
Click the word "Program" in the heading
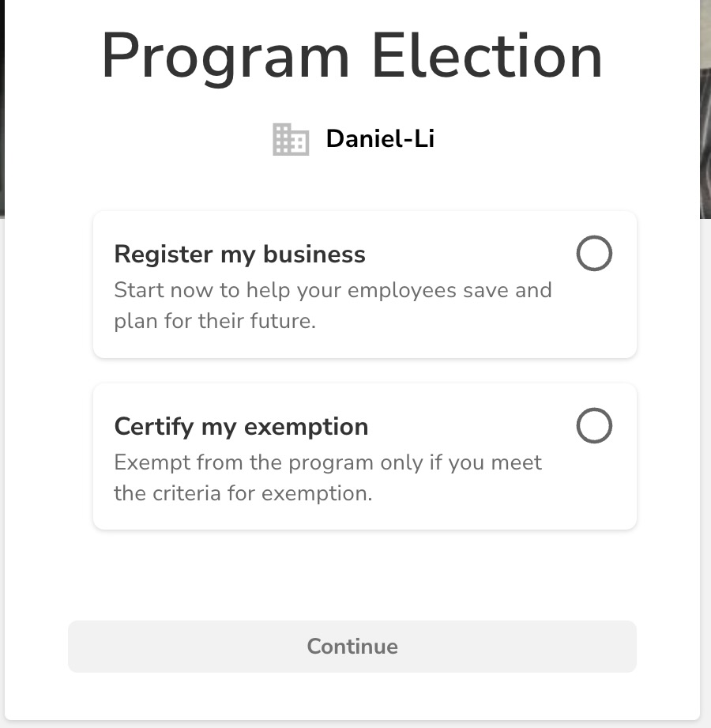225,57
